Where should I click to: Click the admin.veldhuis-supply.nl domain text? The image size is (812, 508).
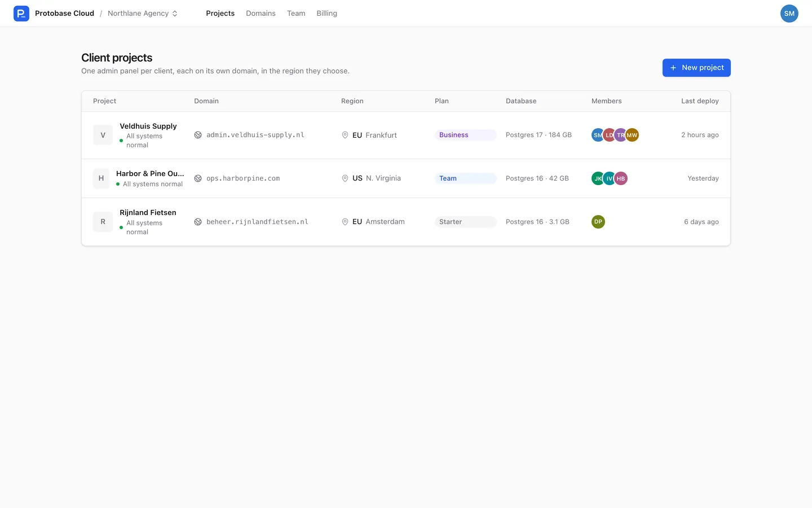[255, 135]
